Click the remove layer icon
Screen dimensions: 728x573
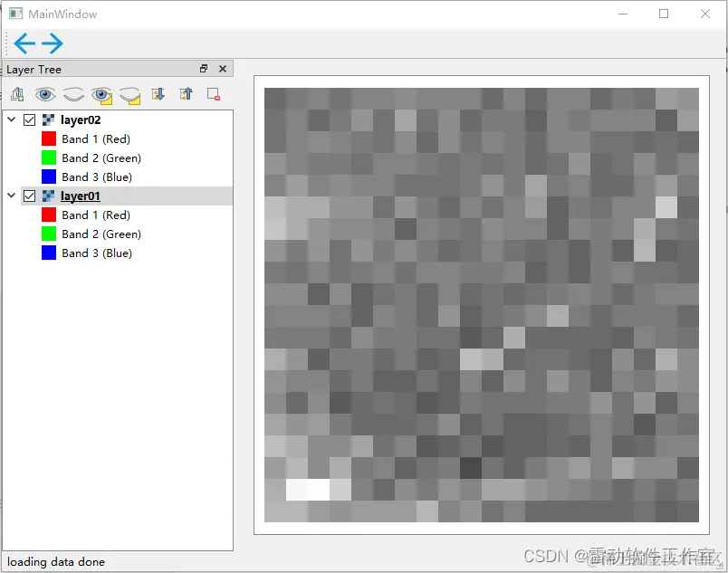point(214,94)
